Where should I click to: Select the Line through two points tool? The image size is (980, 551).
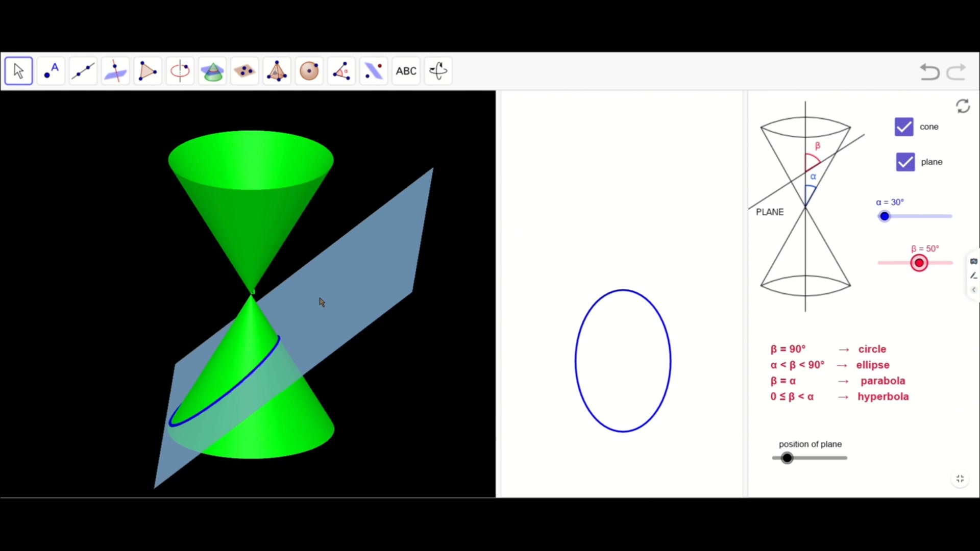point(83,71)
